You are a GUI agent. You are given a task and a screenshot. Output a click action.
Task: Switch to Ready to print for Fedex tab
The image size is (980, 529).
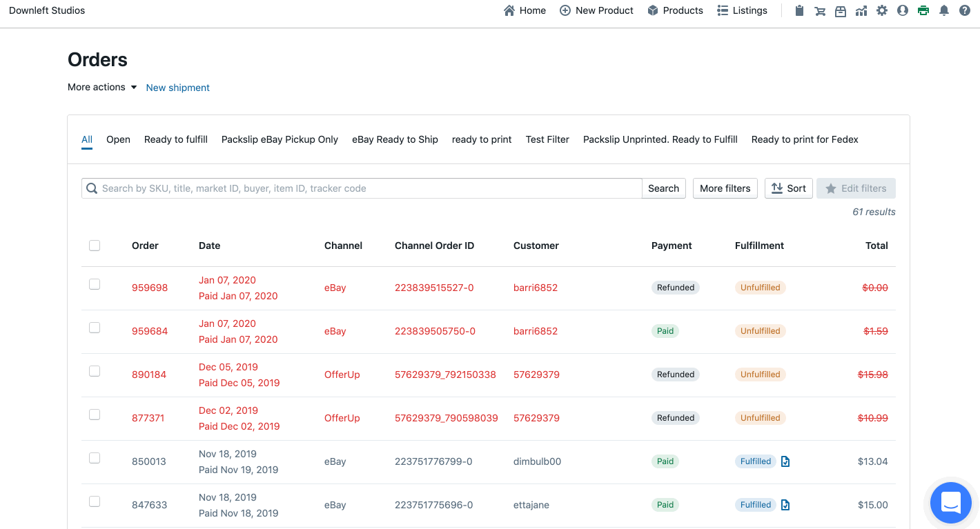(x=805, y=139)
